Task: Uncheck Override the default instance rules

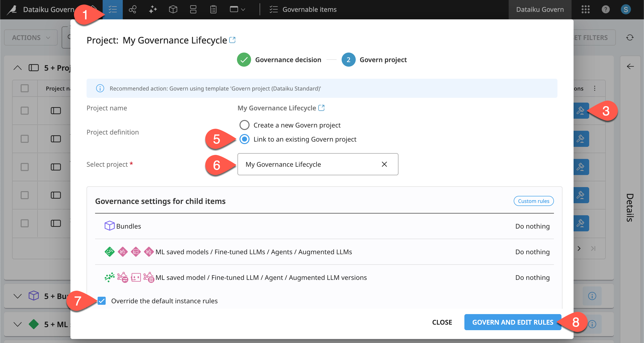Action: point(102,301)
